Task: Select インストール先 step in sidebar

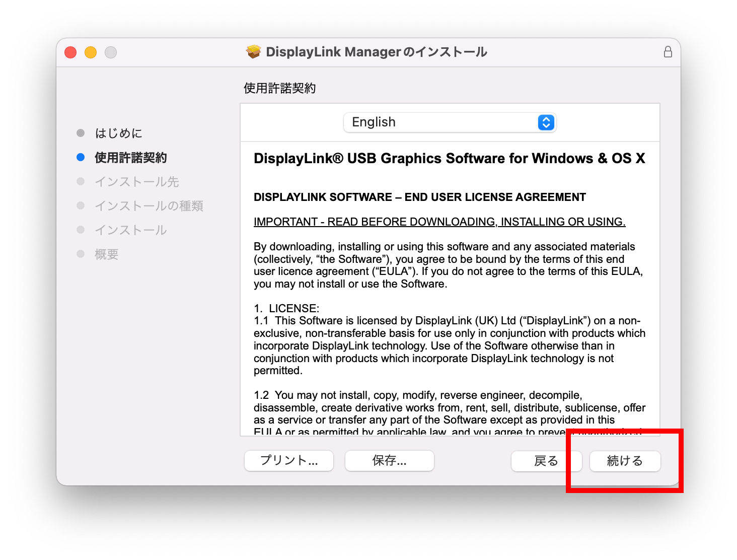Action: [x=137, y=182]
